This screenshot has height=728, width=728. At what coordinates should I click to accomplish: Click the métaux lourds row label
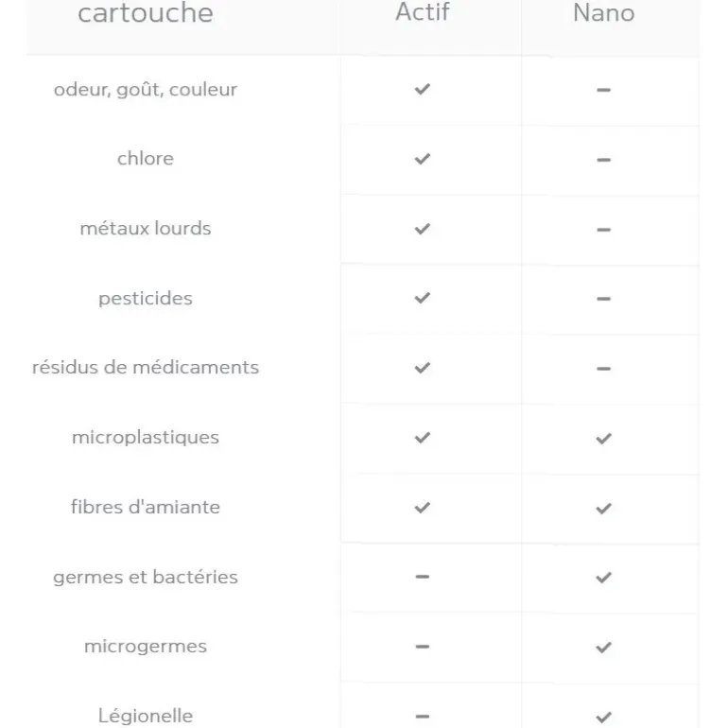(146, 229)
